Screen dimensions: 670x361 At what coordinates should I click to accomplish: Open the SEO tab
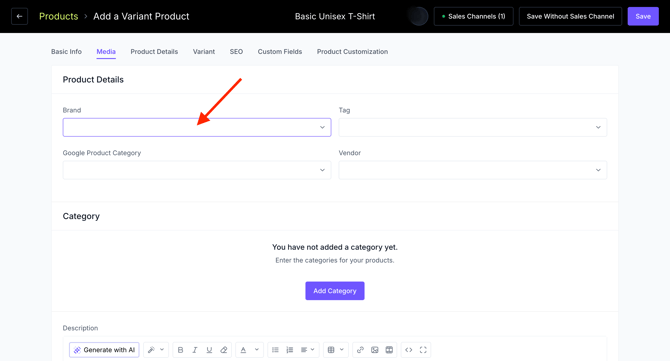[x=236, y=52]
